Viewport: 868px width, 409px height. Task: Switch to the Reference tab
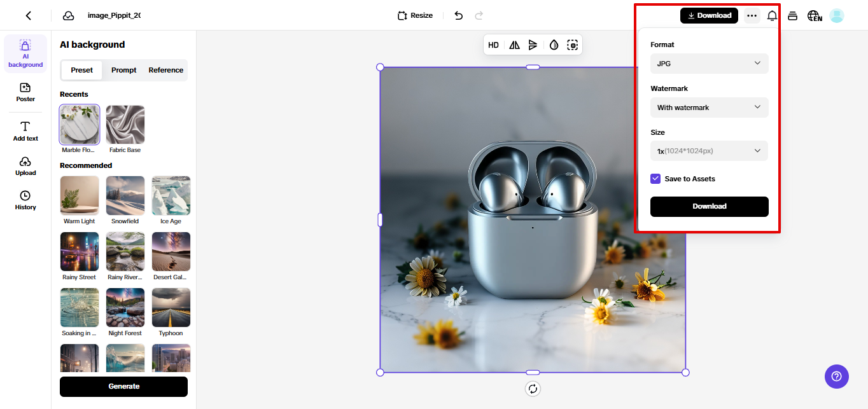pos(165,70)
